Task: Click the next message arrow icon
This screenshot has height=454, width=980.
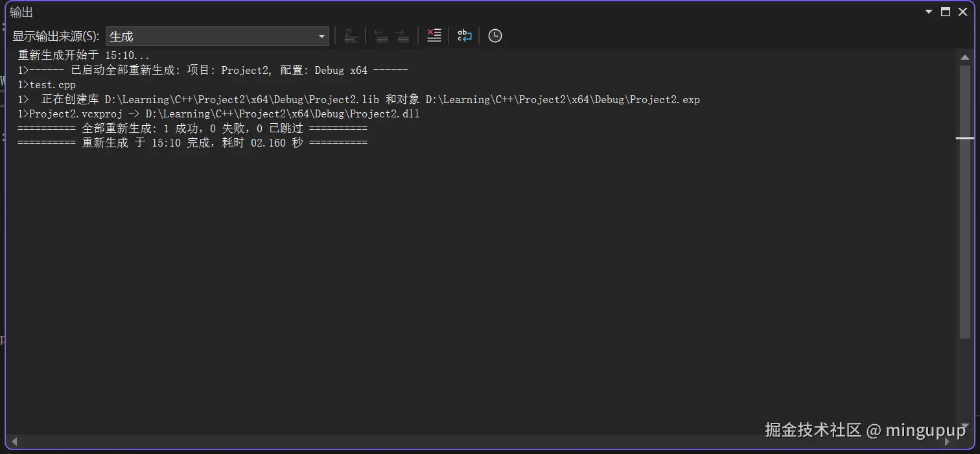Action: (x=403, y=36)
